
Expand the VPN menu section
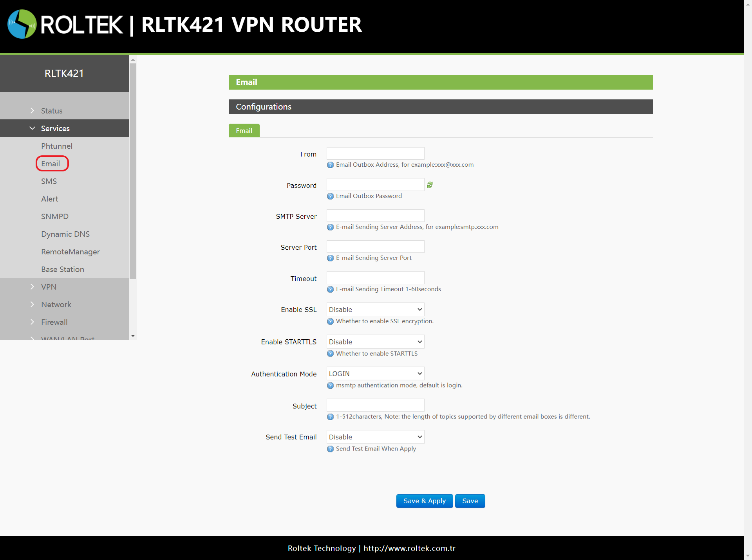[49, 287]
